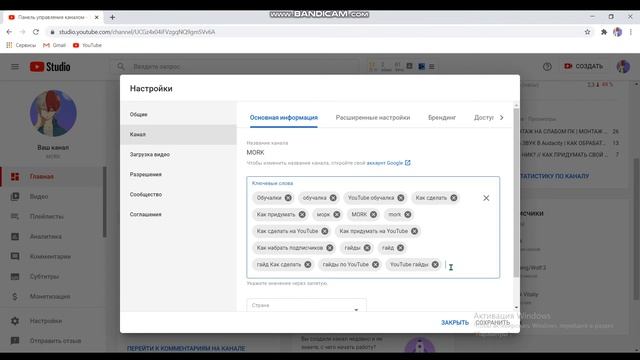
Task: Select 'Канал' in settings sidebar
Action: (x=178, y=134)
